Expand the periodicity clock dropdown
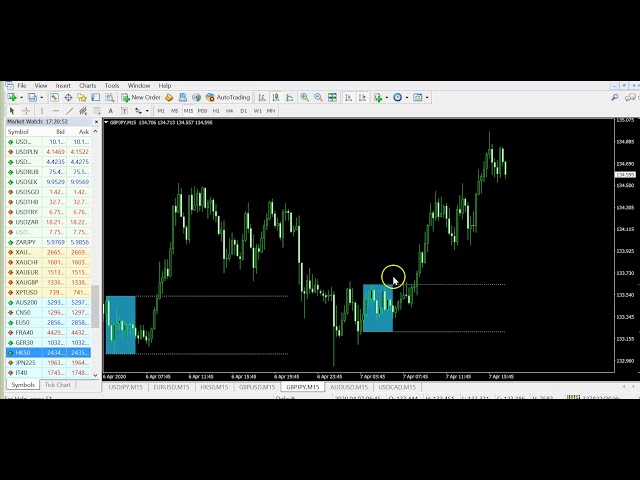This screenshot has width=640, height=480. coord(406,98)
